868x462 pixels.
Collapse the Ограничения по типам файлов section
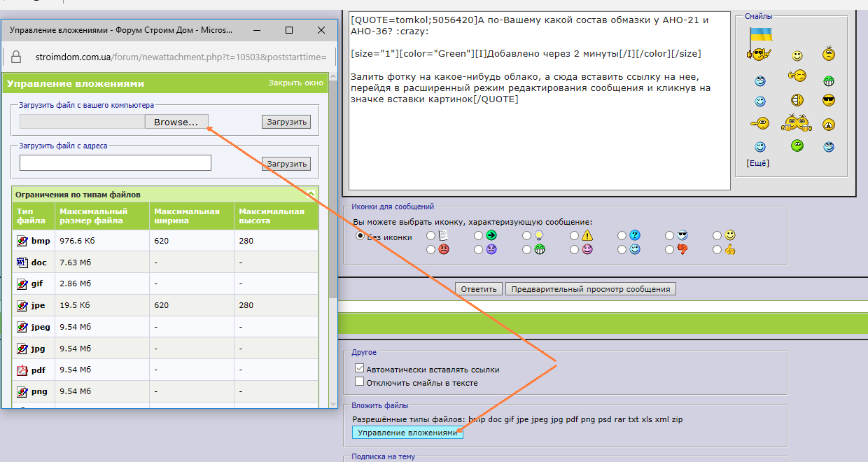(311, 194)
